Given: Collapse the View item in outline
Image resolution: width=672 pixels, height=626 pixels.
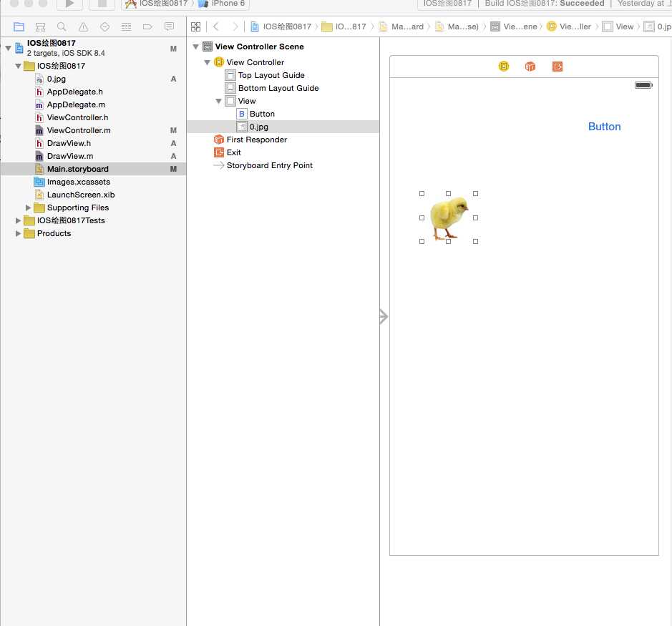Looking at the screenshot, I should point(218,101).
